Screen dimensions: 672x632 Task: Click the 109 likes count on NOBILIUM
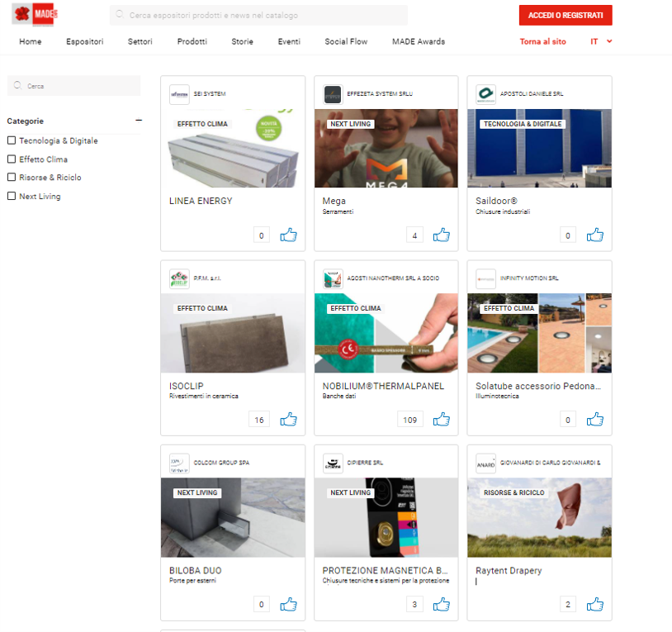point(410,420)
